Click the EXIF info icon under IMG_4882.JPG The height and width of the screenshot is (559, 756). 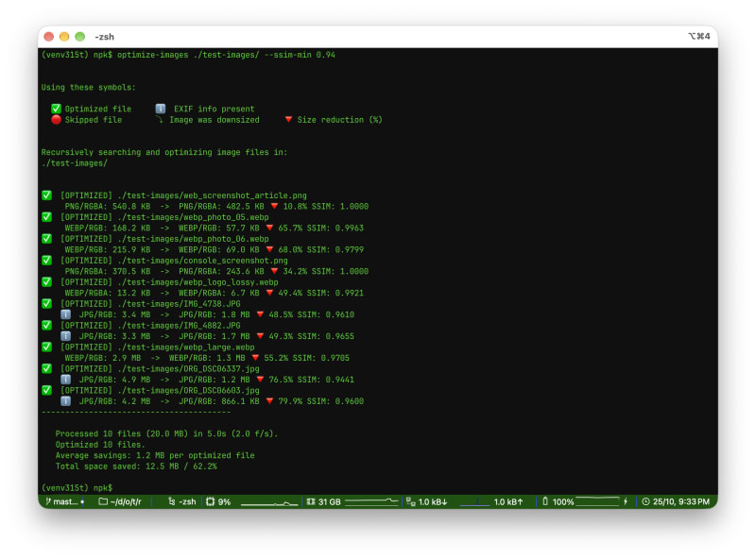(65, 336)
